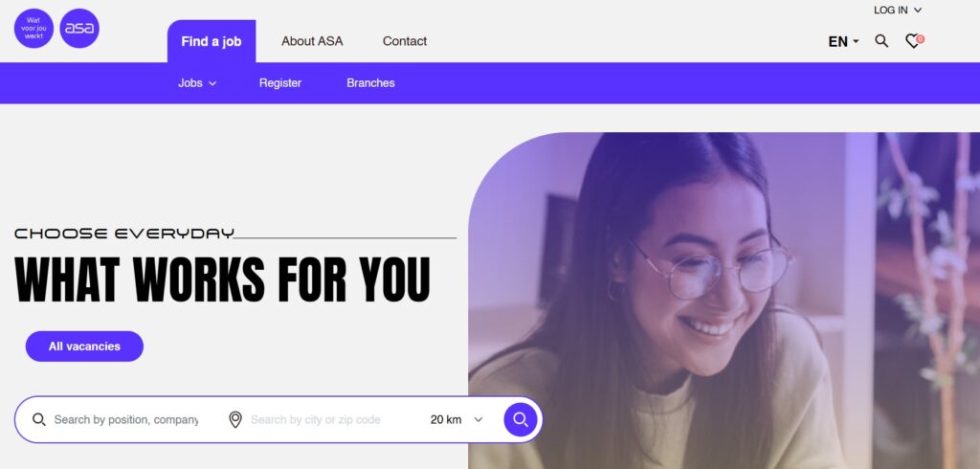This screenshot has width=980, height=469.
Task: Open the 20 km radius dropdown
Action: (x=457, y=419)
